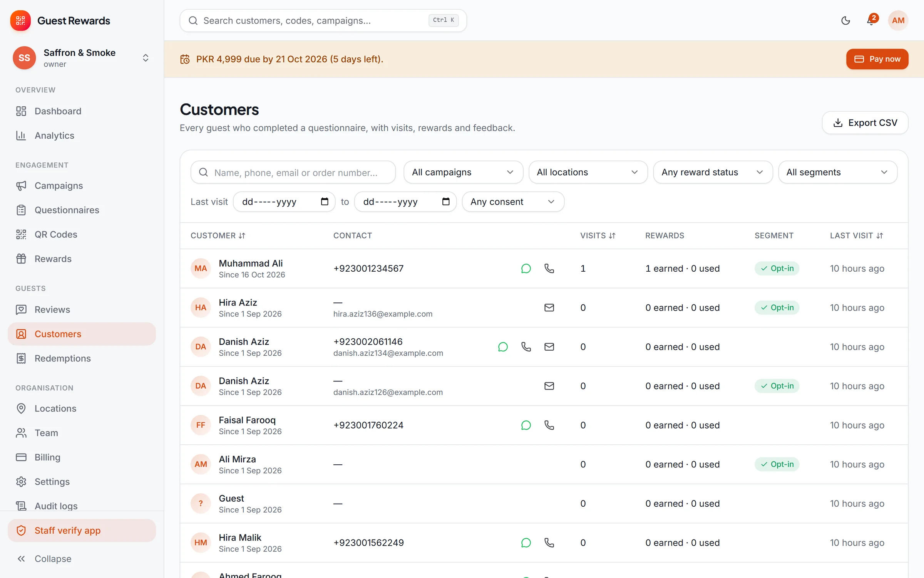The image size is (924, 578).
Task: Email danish.aziz134 via envelope icon
Action: [549, 347]
